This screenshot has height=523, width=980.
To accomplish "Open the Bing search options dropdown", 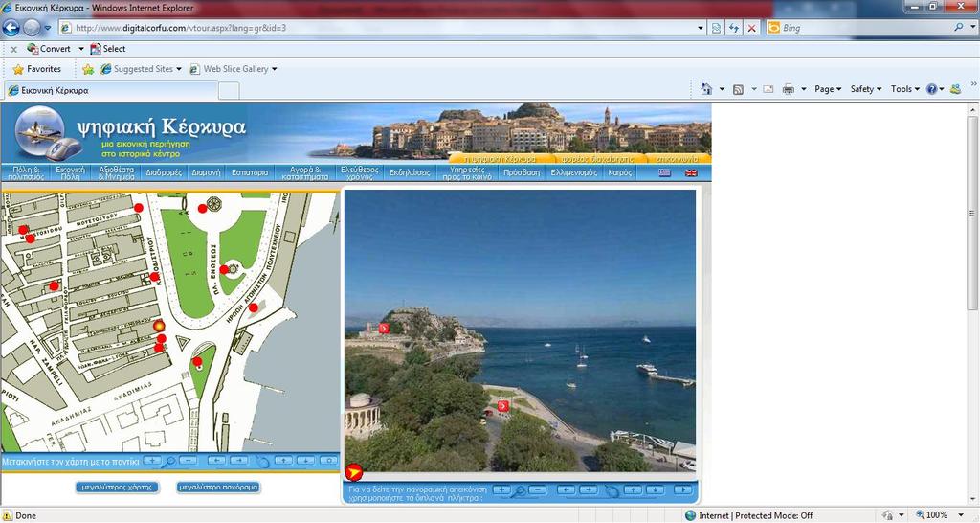I will pyautogui.click(x=972, y=28).
